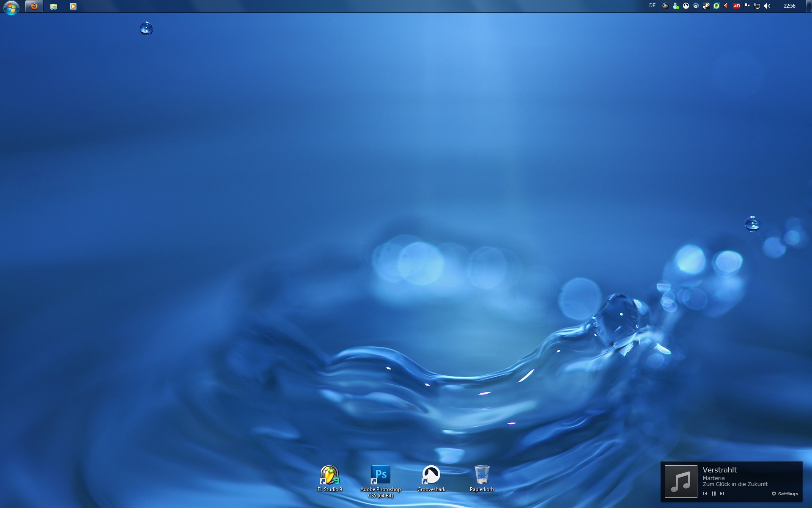
Task: Click the Windows Live Messenger tray icon
Action: point(675,6)
